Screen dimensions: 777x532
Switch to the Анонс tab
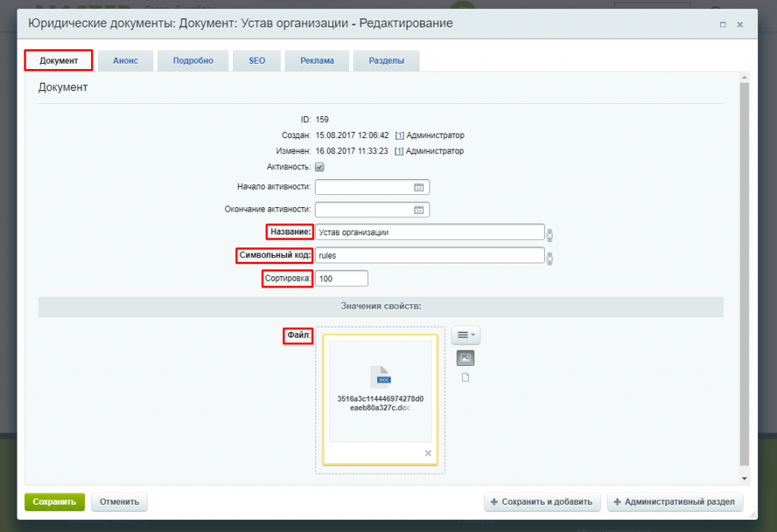point(125,61)
